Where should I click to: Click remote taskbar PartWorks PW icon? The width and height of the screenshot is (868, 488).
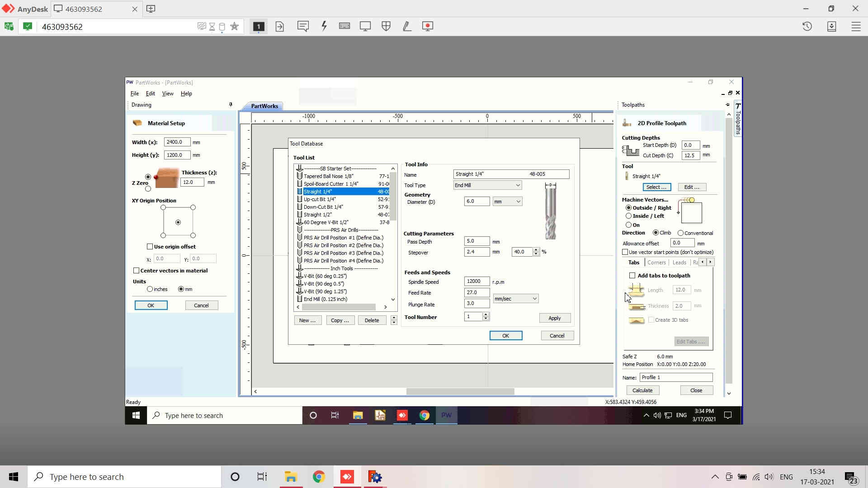click(447, 415)
